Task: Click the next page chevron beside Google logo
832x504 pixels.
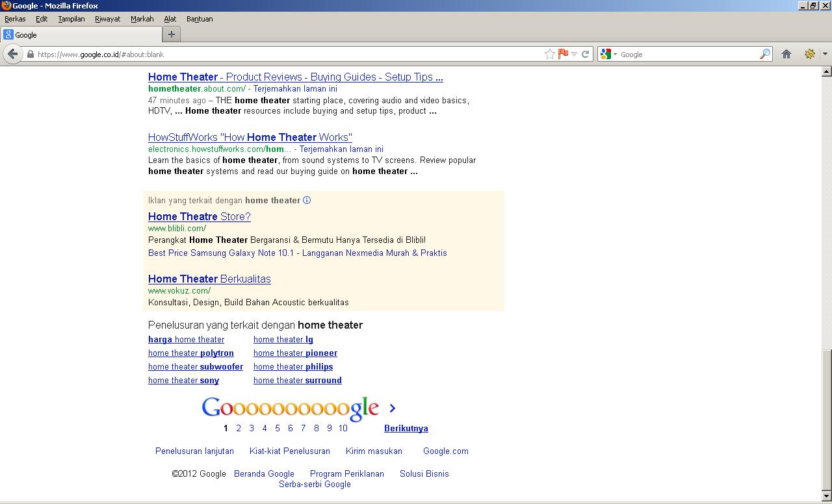Action: [x=392, y=408]
